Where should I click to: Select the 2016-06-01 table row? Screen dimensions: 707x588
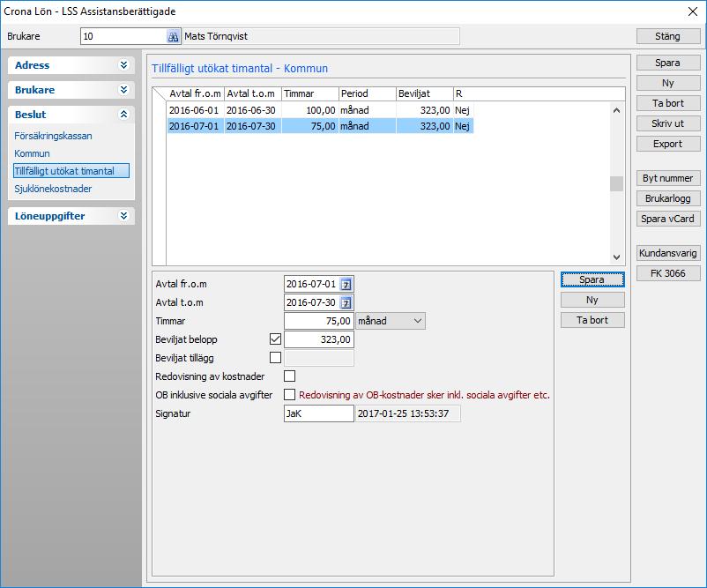(320, 110)
